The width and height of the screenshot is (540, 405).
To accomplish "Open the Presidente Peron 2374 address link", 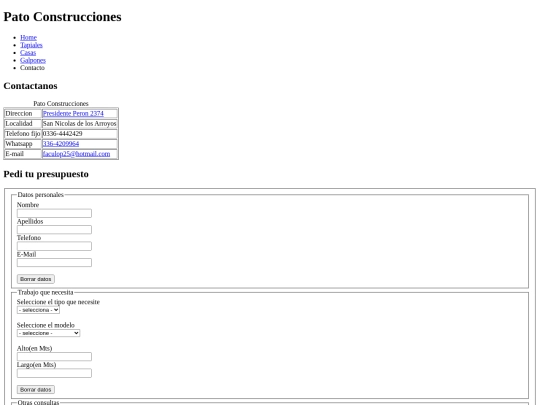I will (x=73, y=113).
